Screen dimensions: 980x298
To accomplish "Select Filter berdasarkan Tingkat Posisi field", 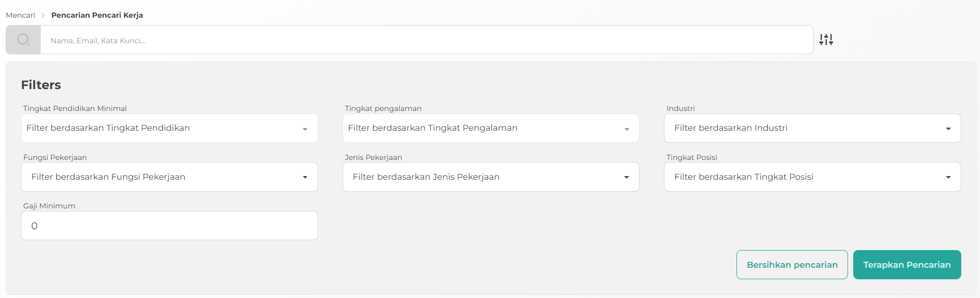I will (812, 177).
